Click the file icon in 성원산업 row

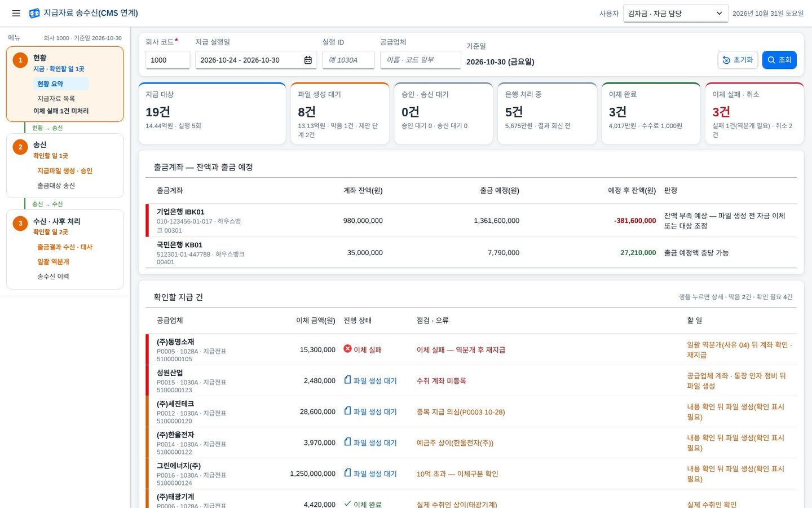(x=347, y=380)
